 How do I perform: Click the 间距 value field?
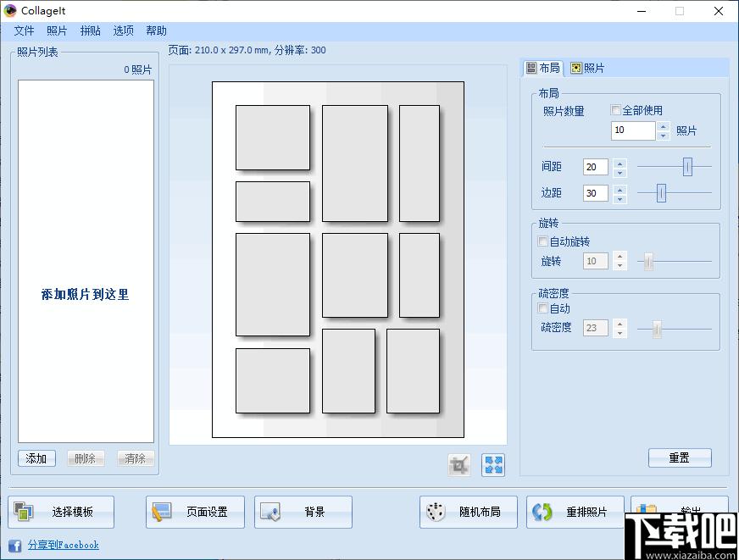(596, 167)
